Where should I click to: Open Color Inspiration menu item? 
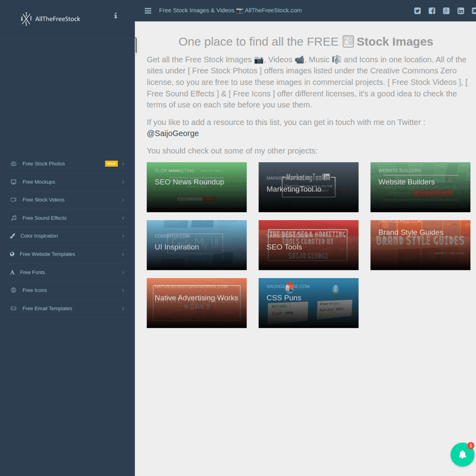coord(67,236)
